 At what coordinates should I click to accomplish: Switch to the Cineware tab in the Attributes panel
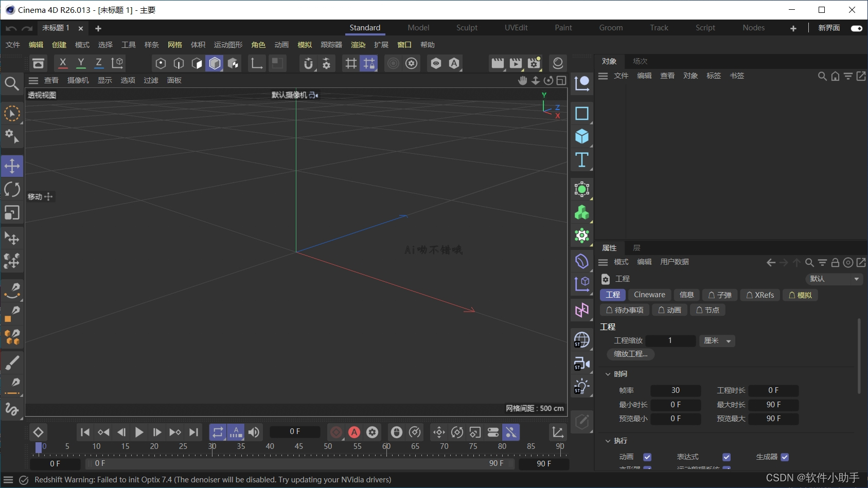tap(649, 295)
